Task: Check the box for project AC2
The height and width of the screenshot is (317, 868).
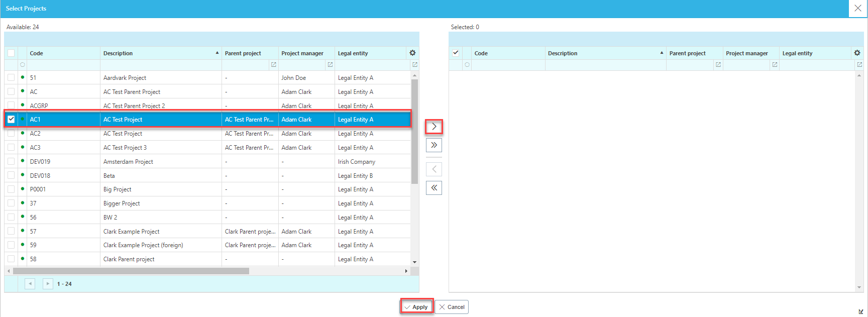Action: tap(11, 134)
